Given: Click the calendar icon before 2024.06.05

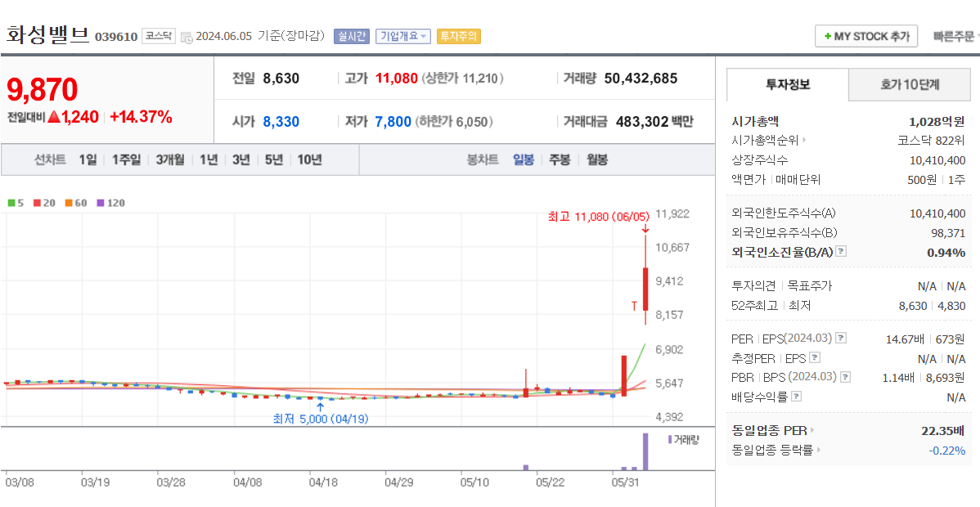Looking at the screenshot, I should (x=187, y=37).
